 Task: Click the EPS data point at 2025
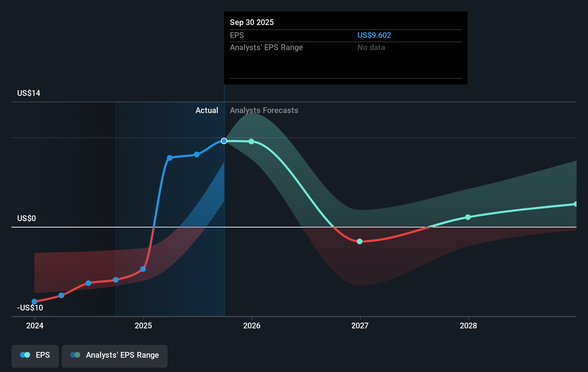pyautogui.click(x=143, y=269)
